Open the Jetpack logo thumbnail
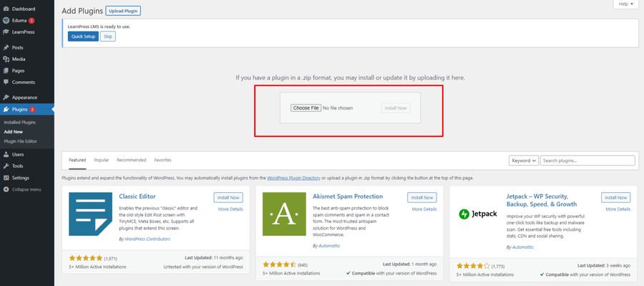 (478, 214)
